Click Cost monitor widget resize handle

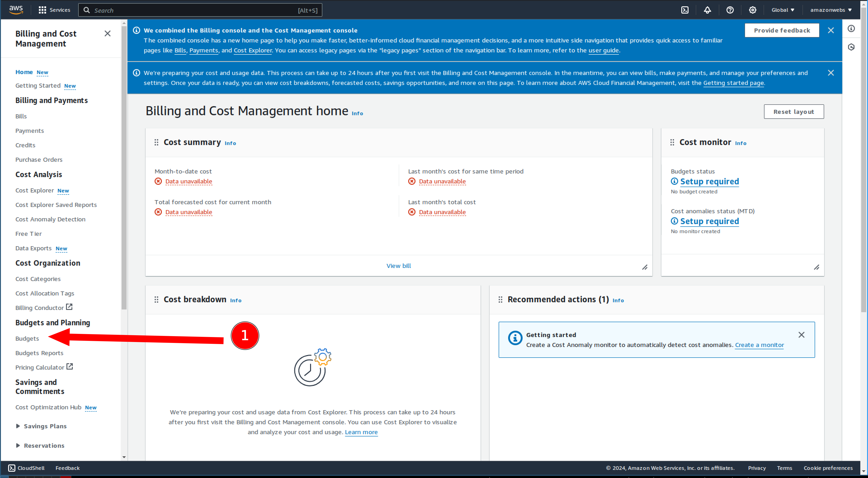tap(816, 267)
